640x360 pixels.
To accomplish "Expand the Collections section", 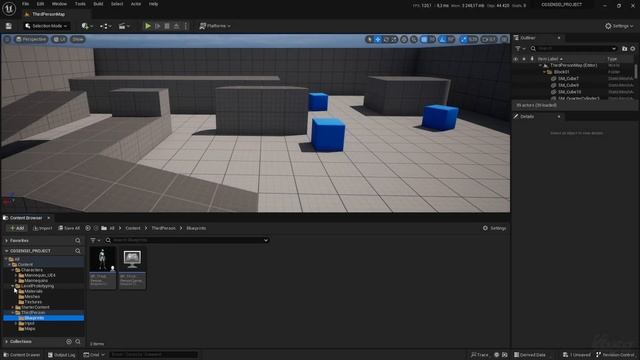I will [x=7, y=342].
